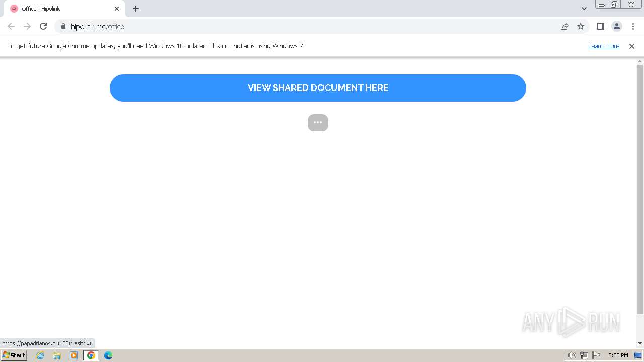Select the Office | Hipolink tab
Image resolution: width=644 pixels, height=362 pixels.
click(64, 9)
